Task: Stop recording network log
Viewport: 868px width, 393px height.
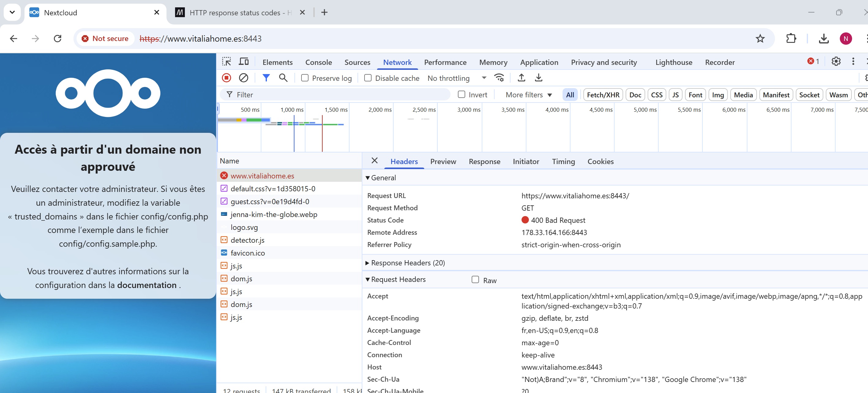Action: pyautogui.click(x=226, y=78)
